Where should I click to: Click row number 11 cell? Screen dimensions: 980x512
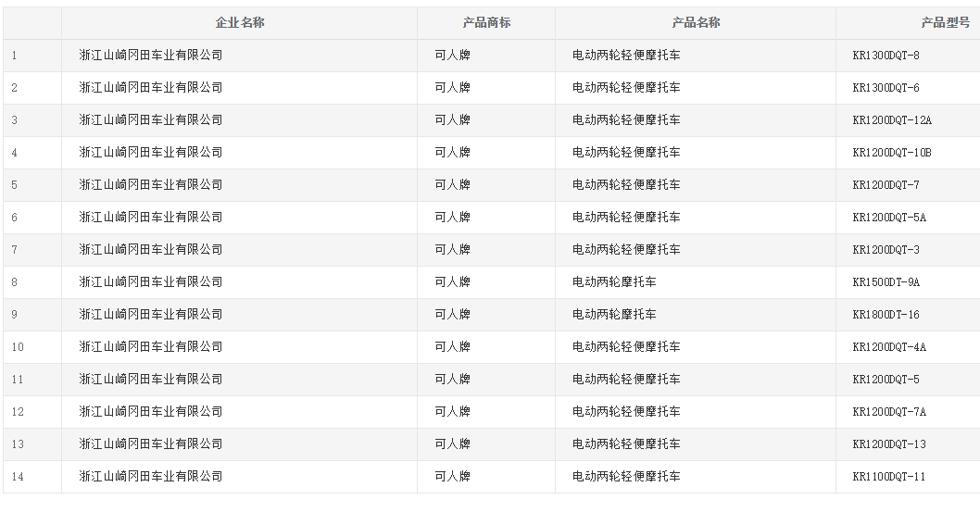(32, 381)
